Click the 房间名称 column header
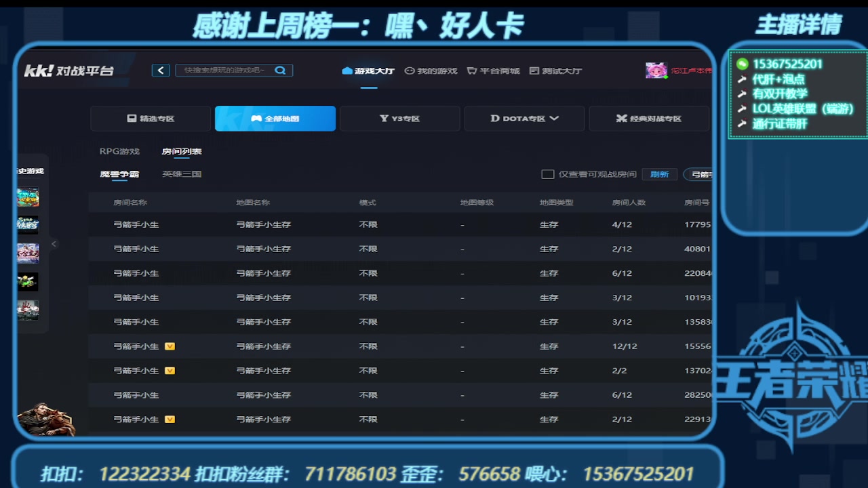 tap(130, 203)
